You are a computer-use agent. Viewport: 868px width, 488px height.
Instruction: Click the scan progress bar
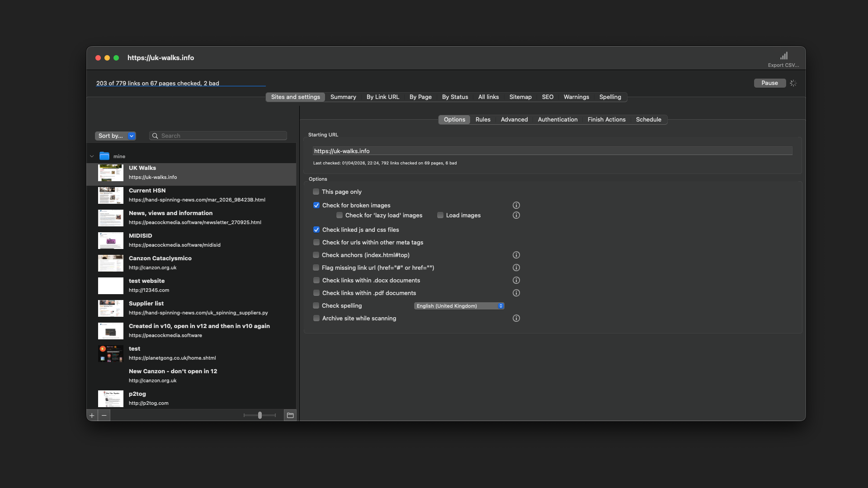[180, 85]
